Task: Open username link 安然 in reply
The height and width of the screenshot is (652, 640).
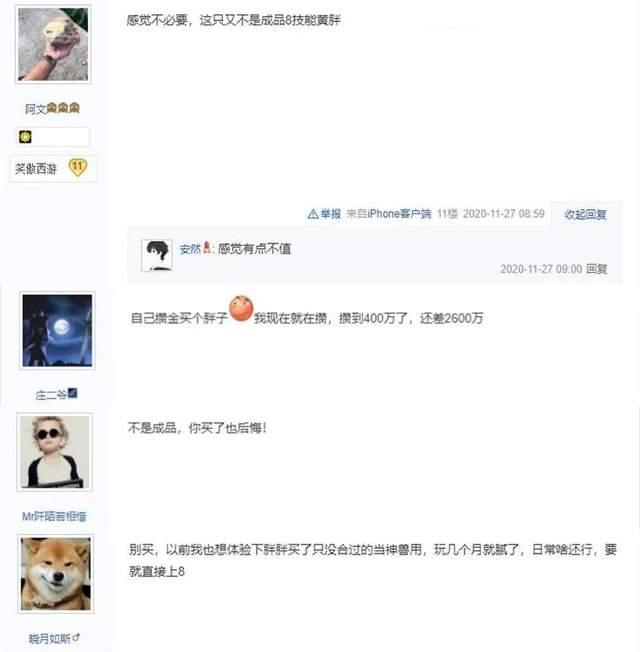Action: click(190, 249)
